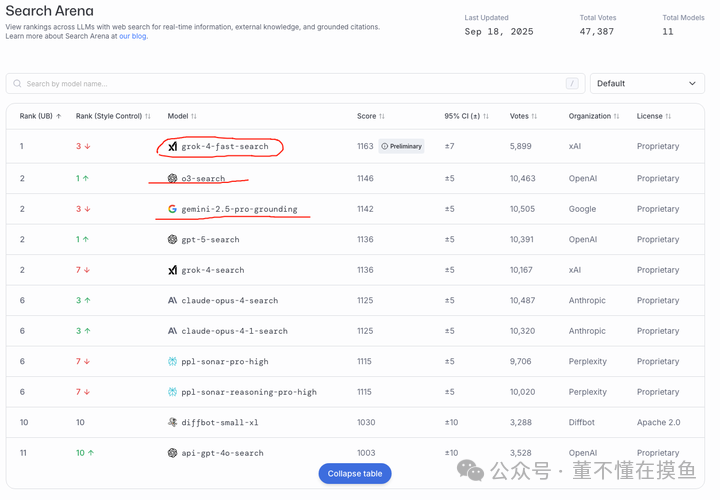Click the 1146 score of o3-search
This screenshot has width=720, height=500.
[365, 178]
